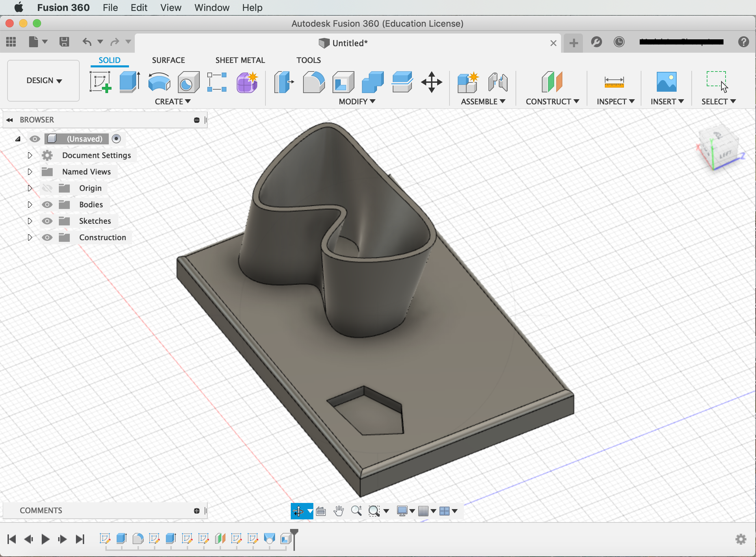Jump to the beginning of the timeline
This screenshot has width=756, height=557.
(x=12, y=539)
